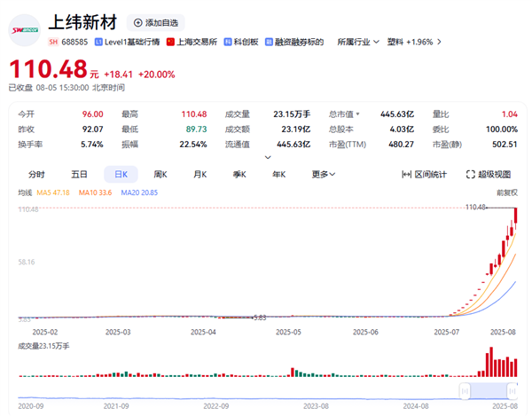Toggle the MA10 moving average line
The width and height of the screenshot is (532, 416).
(x=95, y=192)
